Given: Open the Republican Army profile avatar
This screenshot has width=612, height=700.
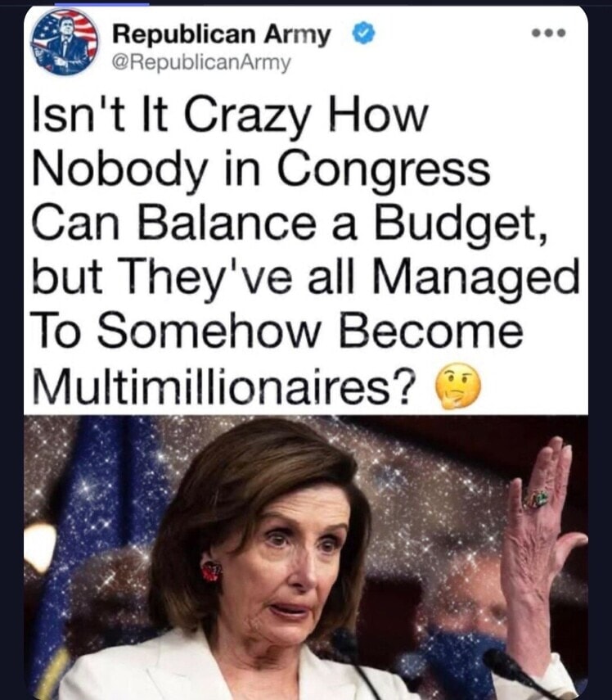Looking at the screenshot, I should pyautogui.click(x=65, y=42).
